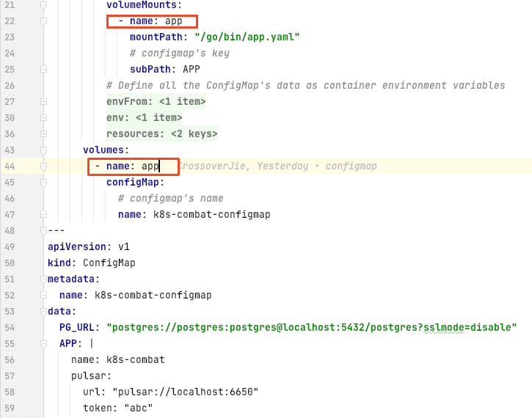Click the comment '# configmap's key'
This screenshot has height=418, width=532.
180,54
